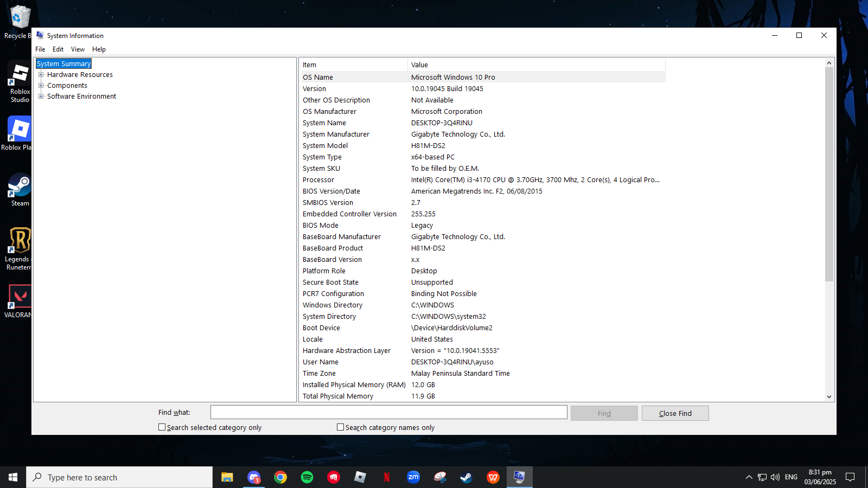Select the VALORANT desktop shortcut
868x488 pixels.
tap(20, 301)
